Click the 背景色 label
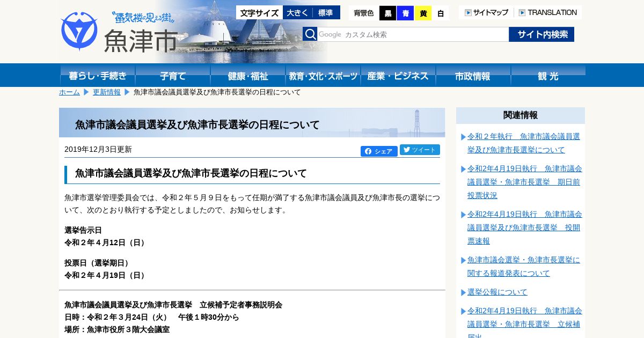 point(364,13)
